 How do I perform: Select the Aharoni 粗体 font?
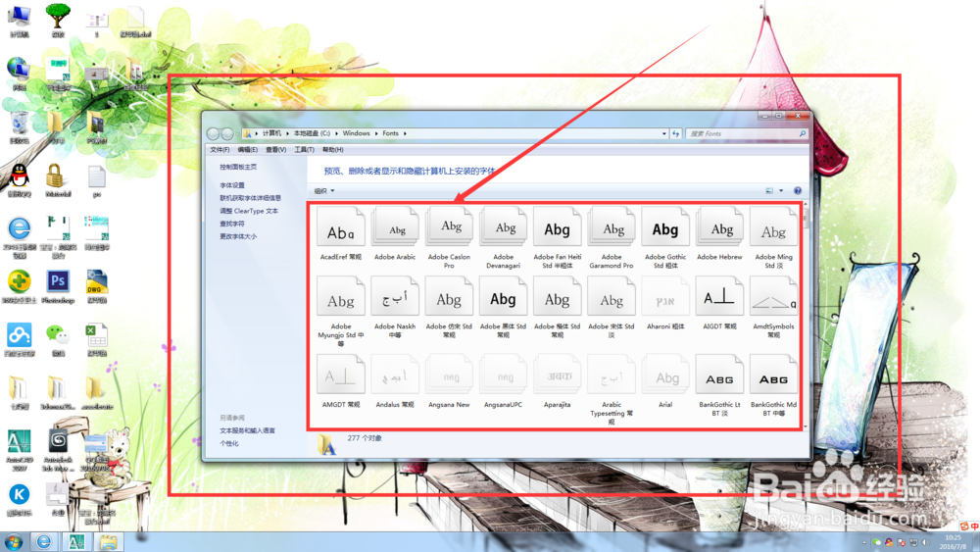[x=665, y=304]
